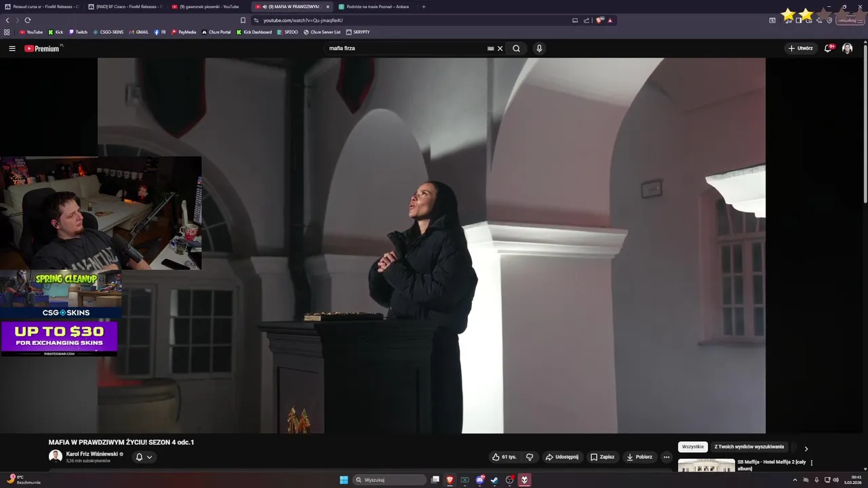Open Karol Friz Wiśniewski channel avatar

coord(56,456)
